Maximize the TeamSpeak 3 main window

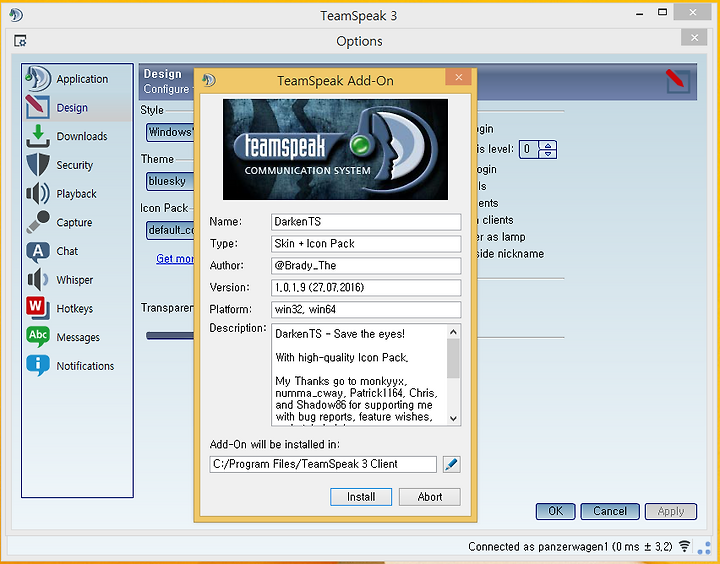pos(662,12)
